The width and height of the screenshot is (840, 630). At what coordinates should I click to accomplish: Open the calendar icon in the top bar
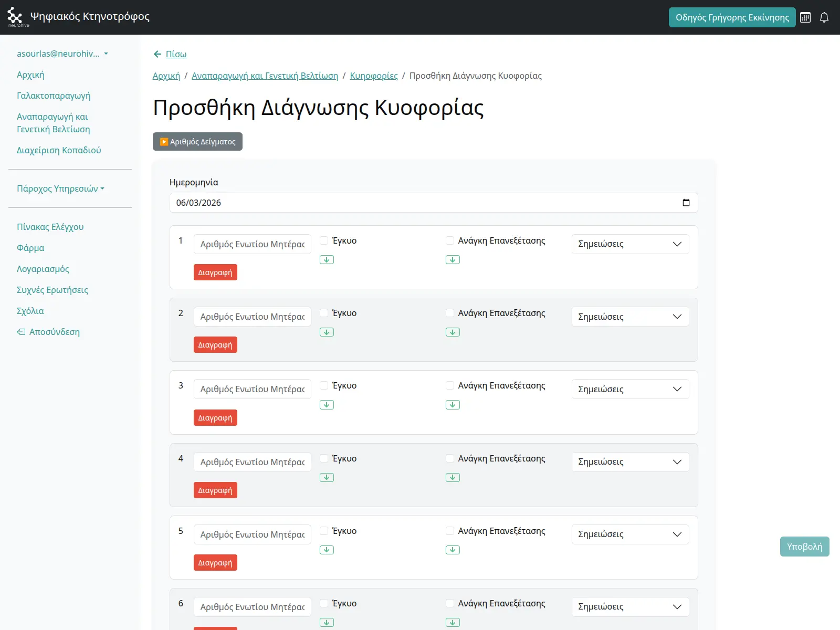tap(805, 17)
